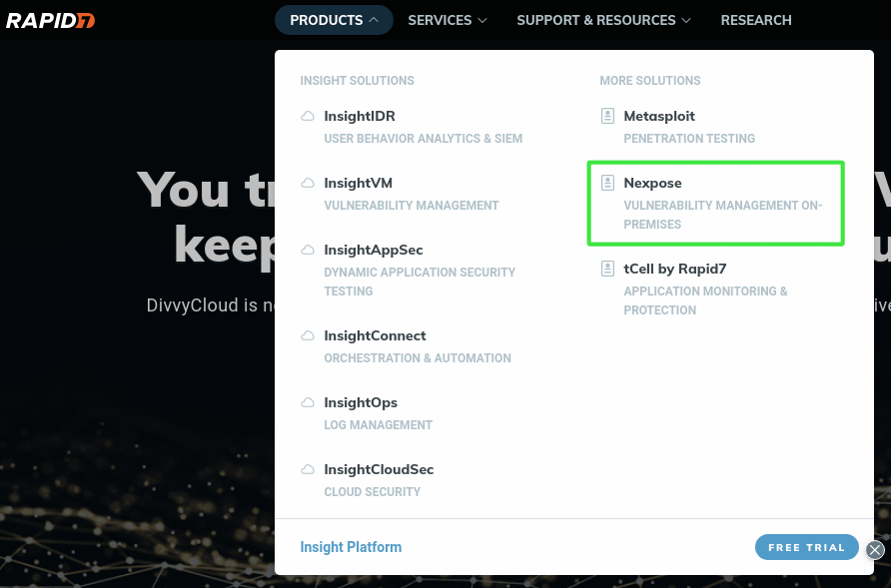Click 'Dynamic Application Security Testing' text
This screenshot has height=588, width=891.
coord(420,282)
